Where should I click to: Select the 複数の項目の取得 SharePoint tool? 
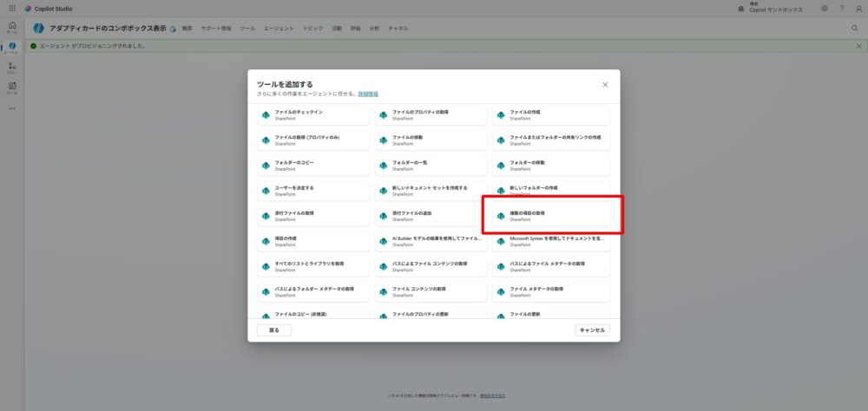pos(551,215)
